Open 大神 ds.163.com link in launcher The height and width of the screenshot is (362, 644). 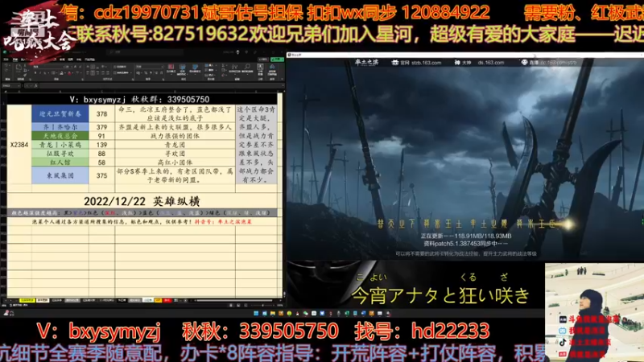point(479,63)
